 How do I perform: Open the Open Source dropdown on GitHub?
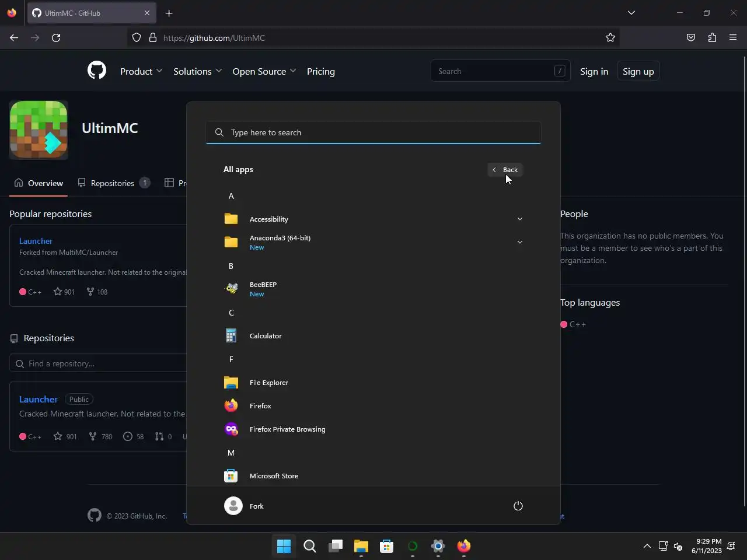pos(264,71)
